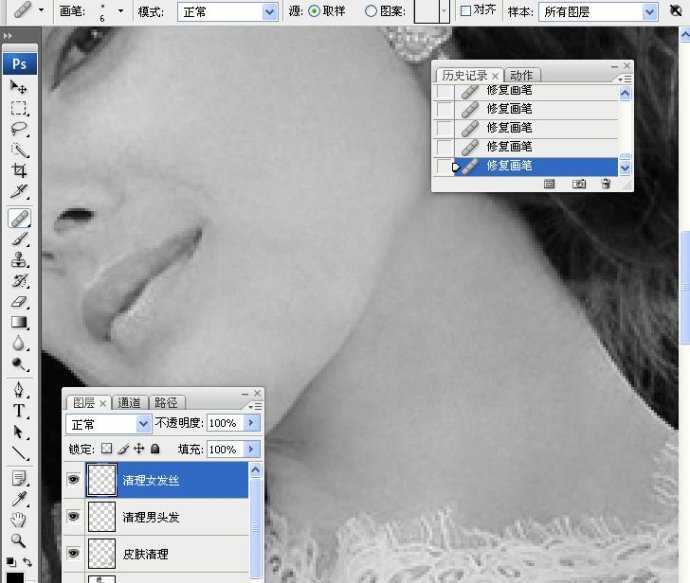Select the 取样 source radio button
This screenshot has height=583, width=690.
click(314, 11)
